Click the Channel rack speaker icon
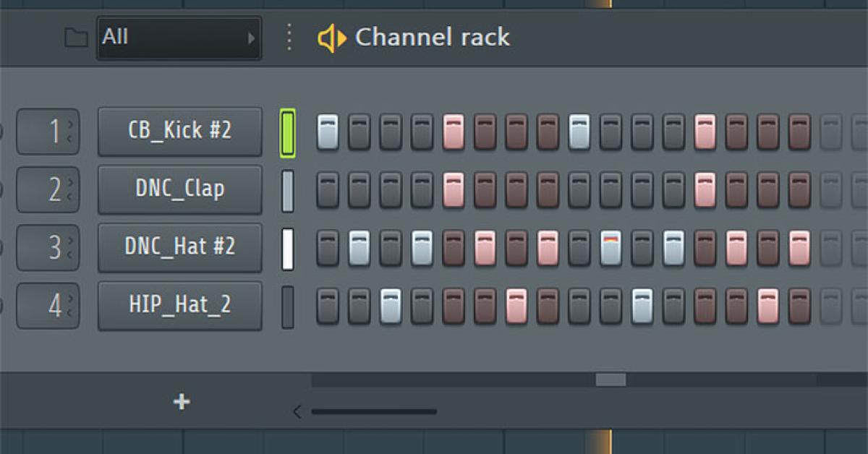The width and height of the screenshot is (868, 454). point(331,38)
